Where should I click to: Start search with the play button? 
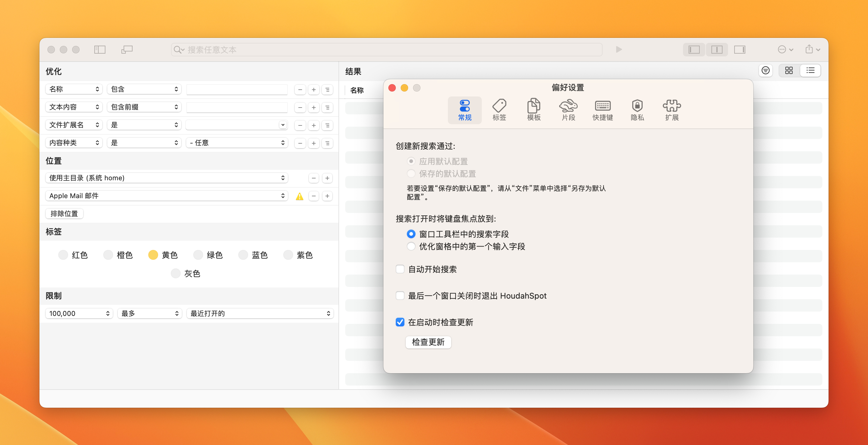[619, 50]
